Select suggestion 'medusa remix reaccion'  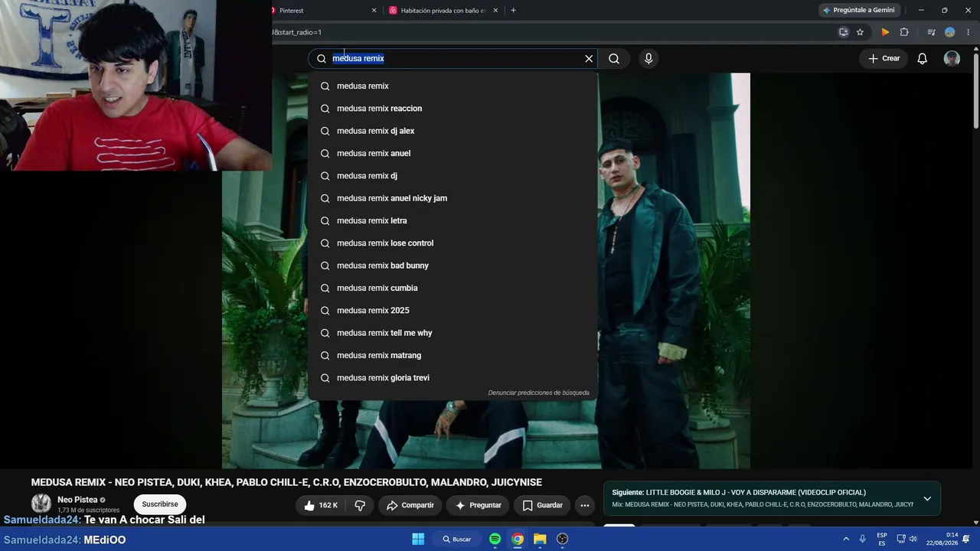point(452,109)
